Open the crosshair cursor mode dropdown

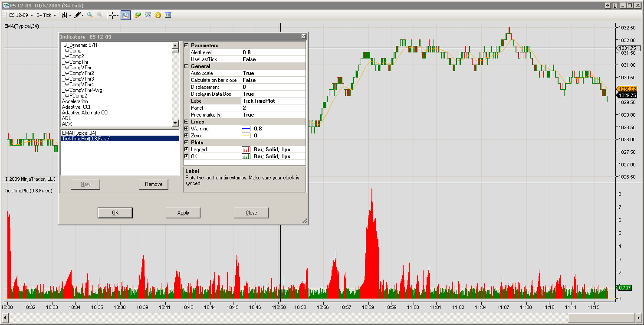pos(114,15)
